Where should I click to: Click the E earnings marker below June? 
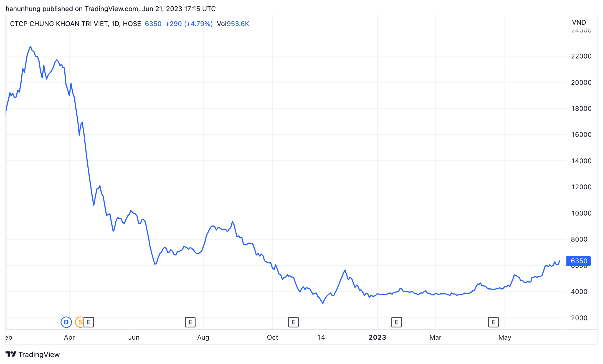click(190, 322)
